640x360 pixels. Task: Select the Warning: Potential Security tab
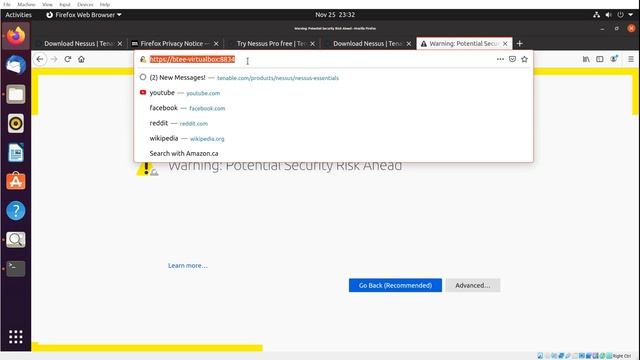(x=463, y=44)
